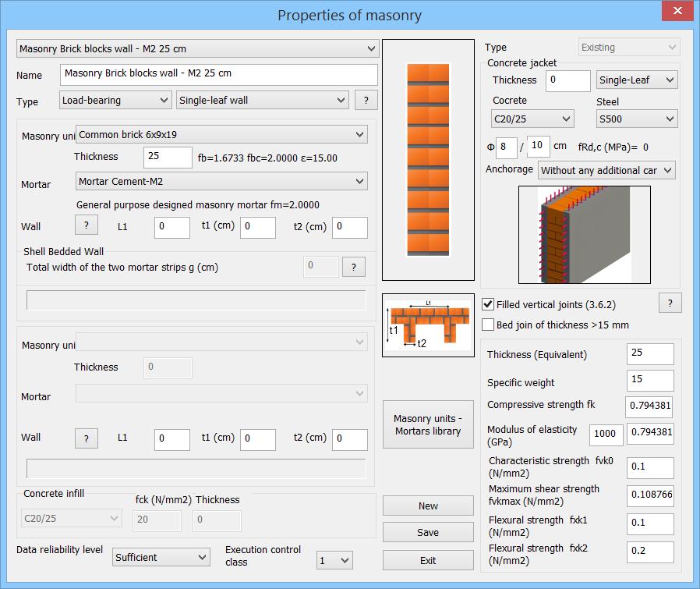Screen dimensions: 700x589
Task: Open Masonry units - Mortars library
Action: pyautogui.click(x=428, y=424)
